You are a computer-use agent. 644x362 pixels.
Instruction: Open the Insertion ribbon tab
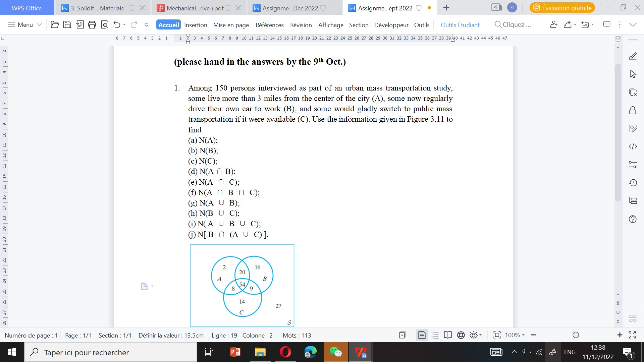coord(195,24)
